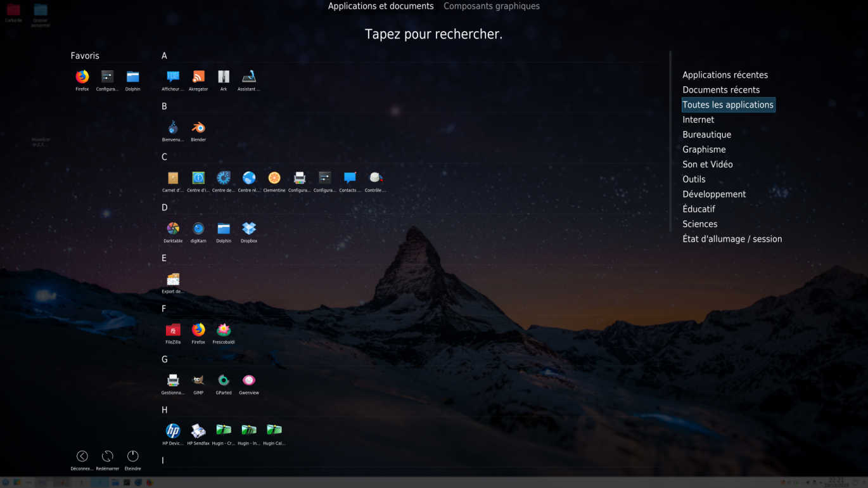Open the Carnet d'... address book
Viewport: 868px width, 488px height.
[x=173, y=178]
